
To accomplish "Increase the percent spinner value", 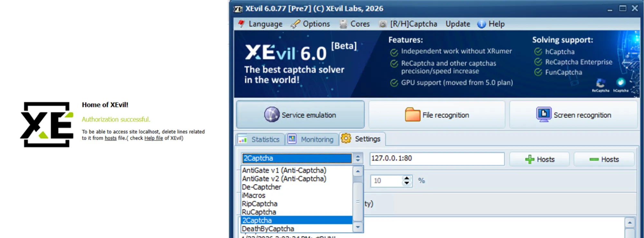I will coord(407,178).
